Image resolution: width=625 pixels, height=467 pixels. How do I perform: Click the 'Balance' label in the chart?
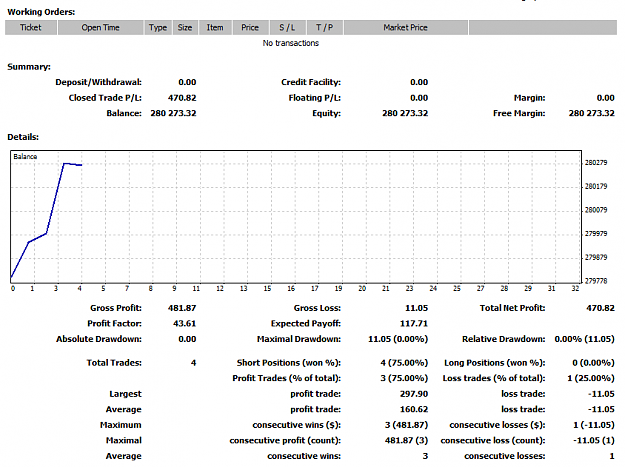click(25, 157)
